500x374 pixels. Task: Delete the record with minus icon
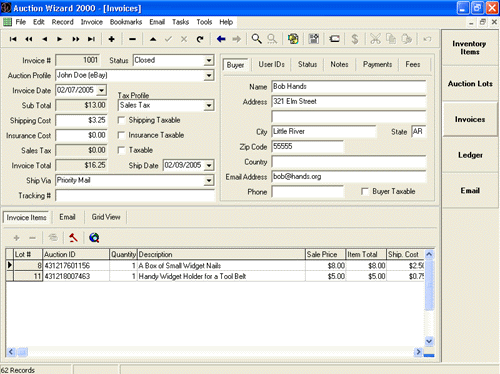tap(132, 39)
